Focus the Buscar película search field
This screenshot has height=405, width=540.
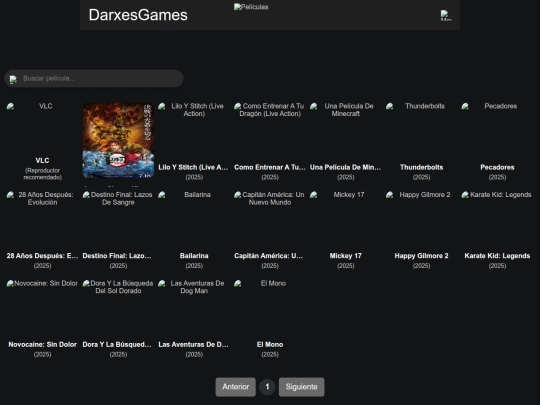94,79
